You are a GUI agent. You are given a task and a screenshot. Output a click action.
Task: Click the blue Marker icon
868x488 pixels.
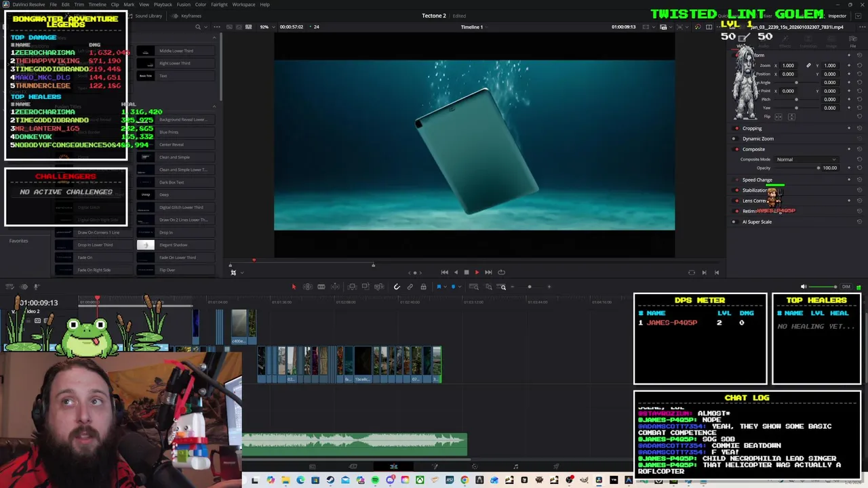pos(453,287)
